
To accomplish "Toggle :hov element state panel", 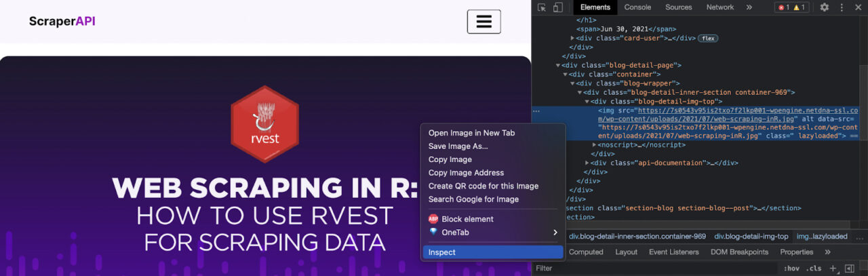I will [791, 269].
